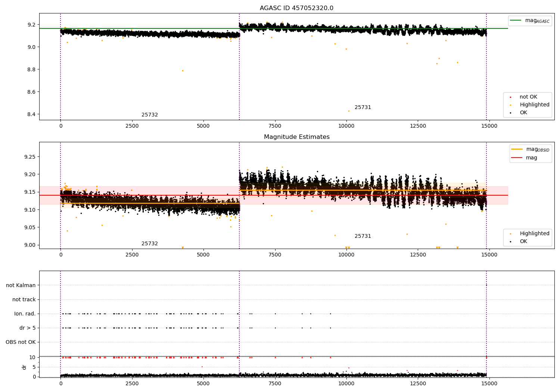Image resolution: width=560 pixels, height=392 pixels.
Task: Click the 'AGASC ID 457052320.0' plot title
Action: pos(297,8)
